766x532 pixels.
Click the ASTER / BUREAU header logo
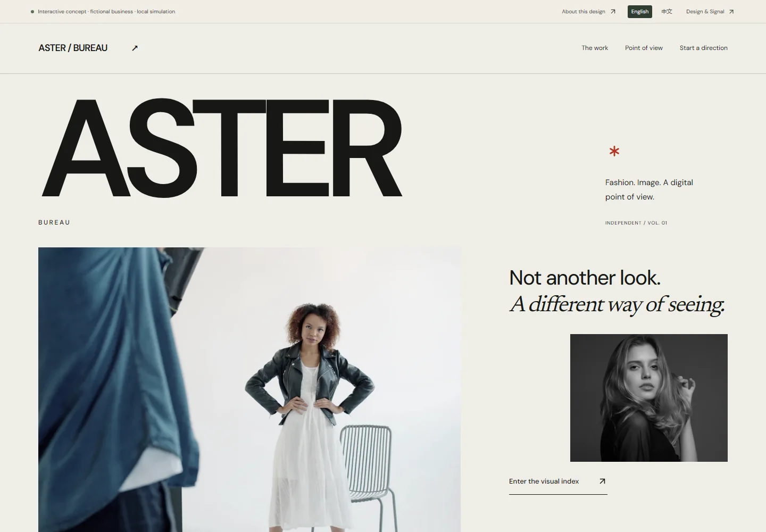[73, 48]
